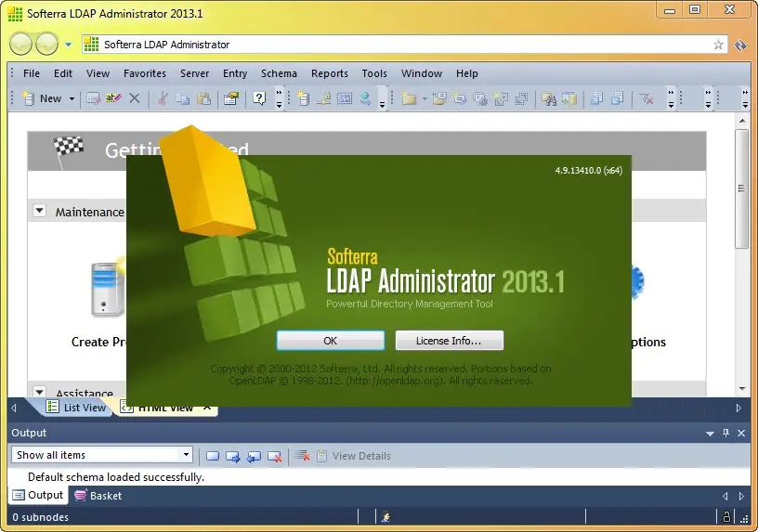
Task: Click the Cut scissors toolbar icon
Action: click(x=163, y=98)
